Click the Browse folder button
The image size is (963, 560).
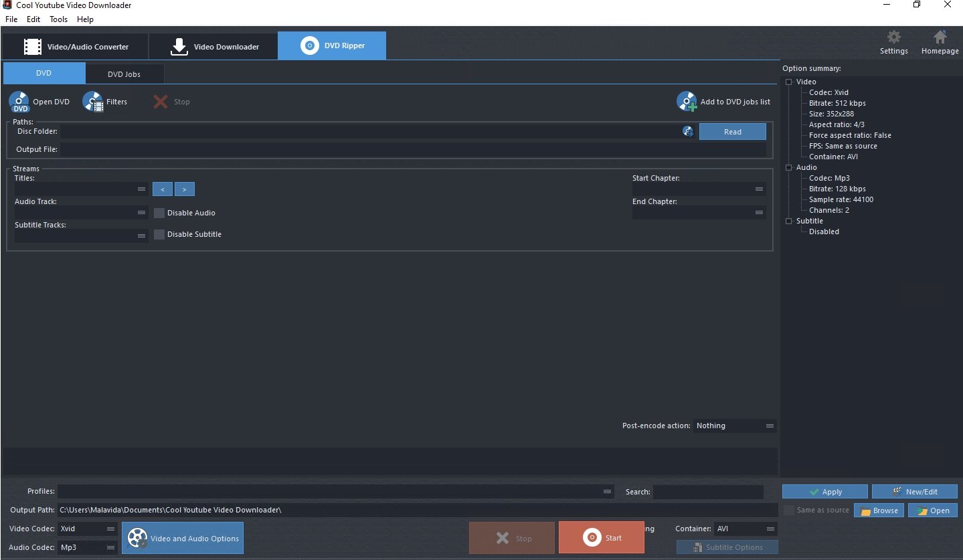coord(879,510)
